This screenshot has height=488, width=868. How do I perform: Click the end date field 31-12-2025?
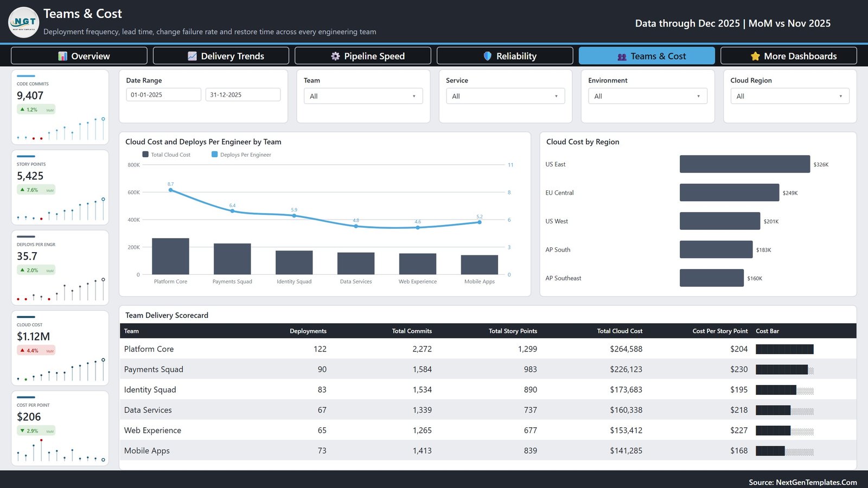243,94
